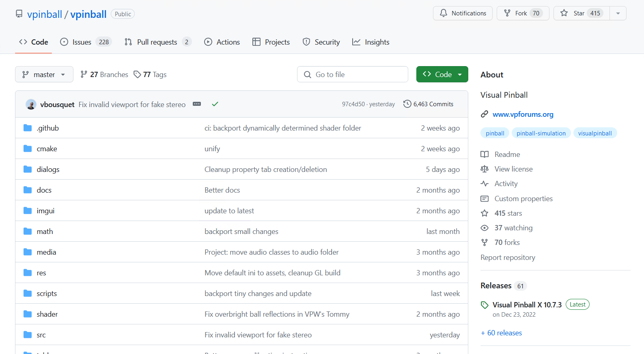Click the link icon beside www.vpforums.org
The width and height of the screenshot is (644, 354).
click(x=485, y=114)
